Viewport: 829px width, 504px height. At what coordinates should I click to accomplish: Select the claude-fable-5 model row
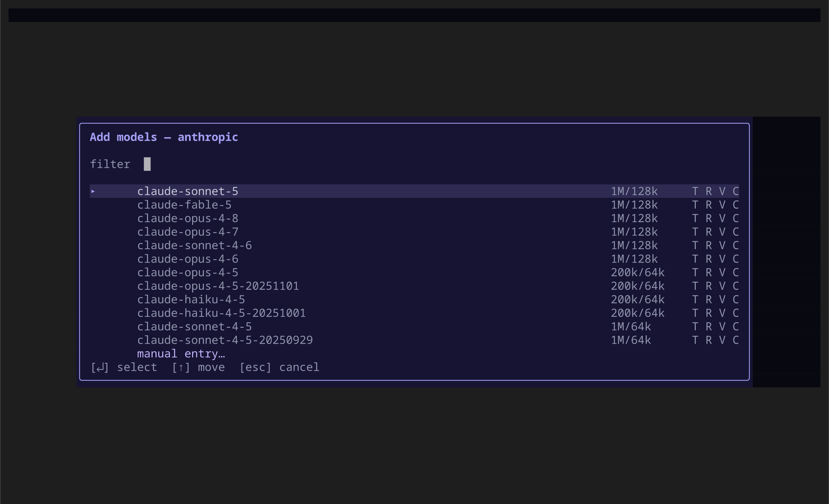point(414,205)
